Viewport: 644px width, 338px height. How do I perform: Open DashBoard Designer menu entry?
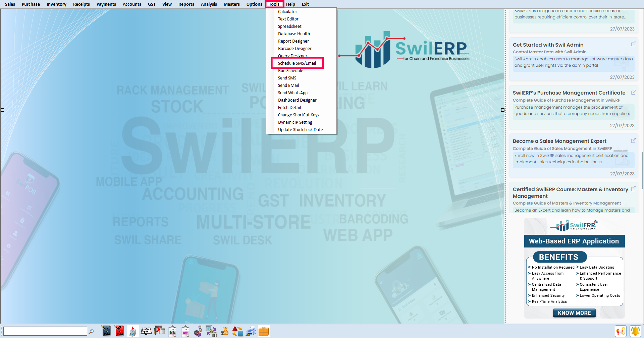[x=301, y=100]
